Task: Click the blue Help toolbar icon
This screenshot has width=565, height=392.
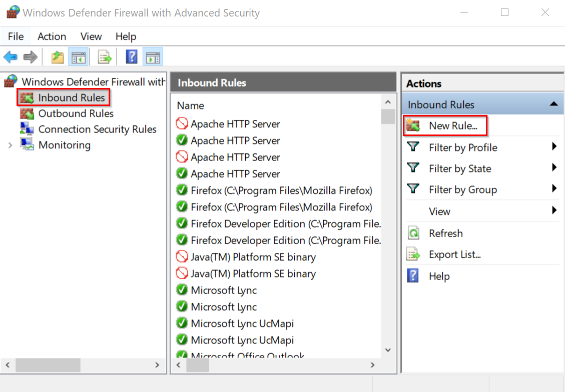Action: pos(132,57)
